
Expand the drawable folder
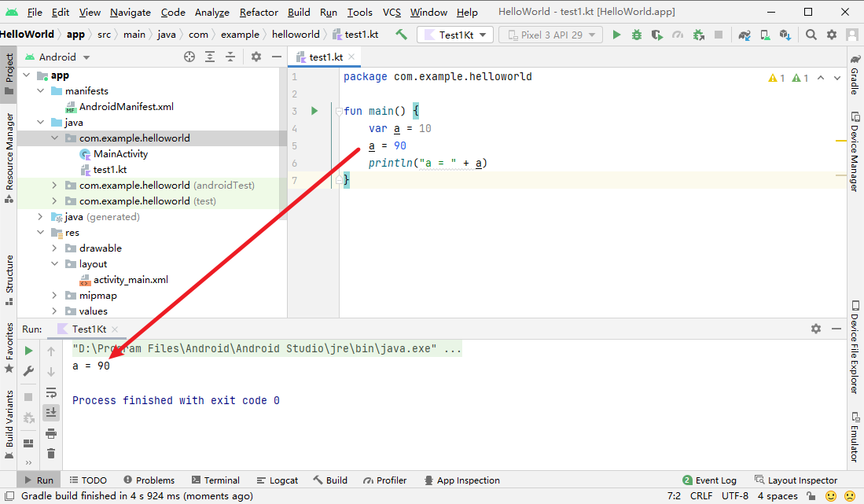pyautogui.click(x=54, y=248)
